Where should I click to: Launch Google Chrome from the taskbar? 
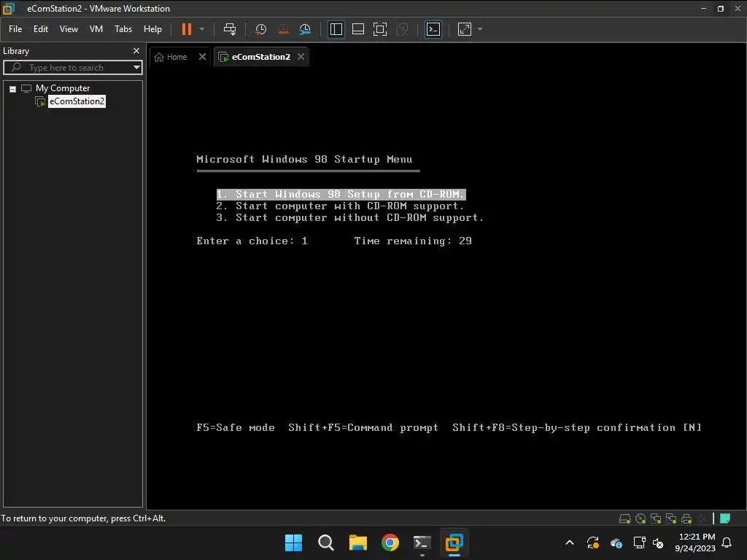click(x=390, y=542)
